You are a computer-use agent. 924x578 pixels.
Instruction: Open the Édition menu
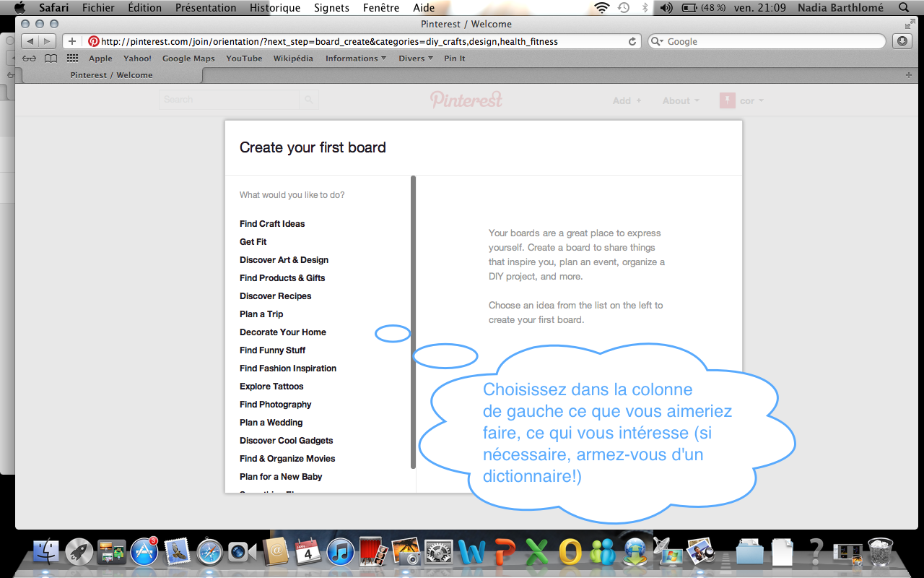[x=145, y=8]
